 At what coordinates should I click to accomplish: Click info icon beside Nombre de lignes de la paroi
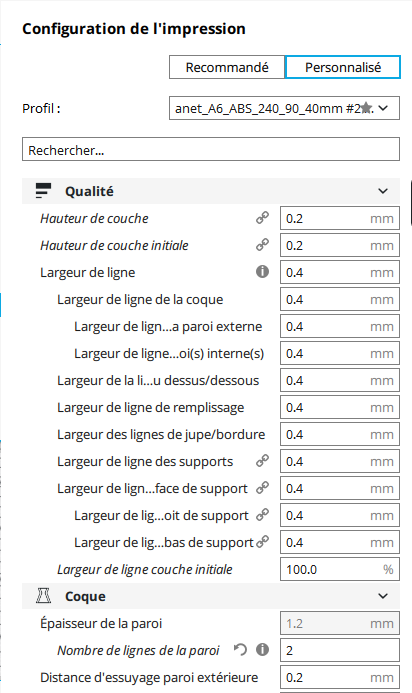[263, 650]
